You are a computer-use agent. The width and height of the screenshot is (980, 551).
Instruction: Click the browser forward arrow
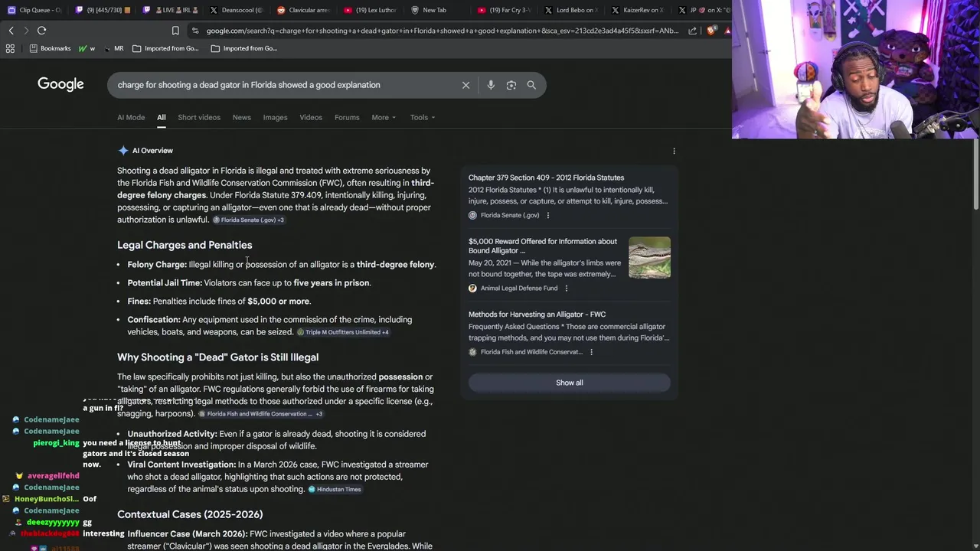[x=26, y=31]
